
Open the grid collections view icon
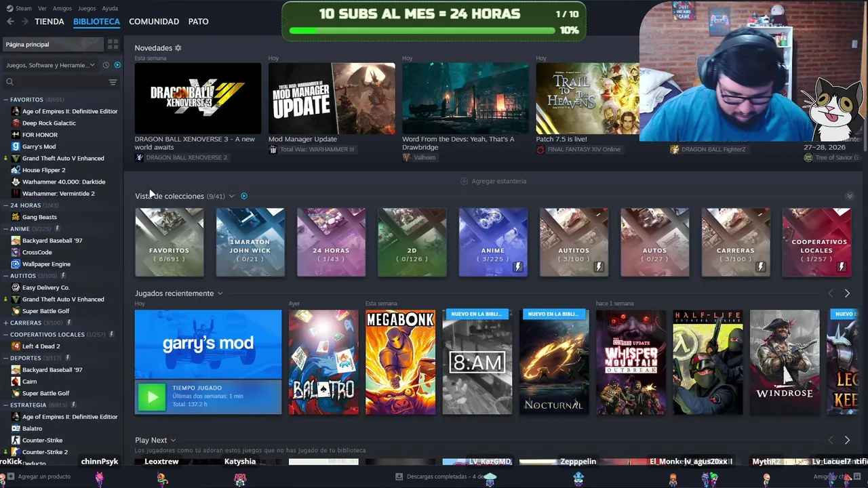[113, 44]
